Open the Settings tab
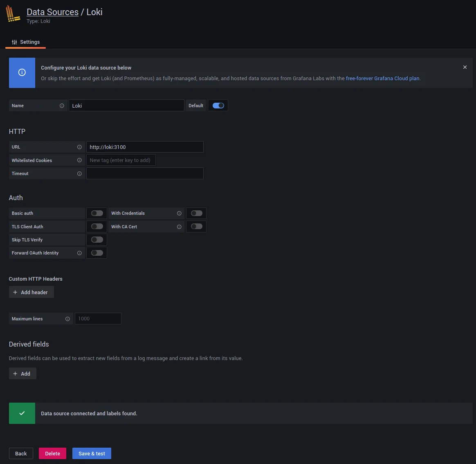The image size is (476, 464). (x=25, y=42)
